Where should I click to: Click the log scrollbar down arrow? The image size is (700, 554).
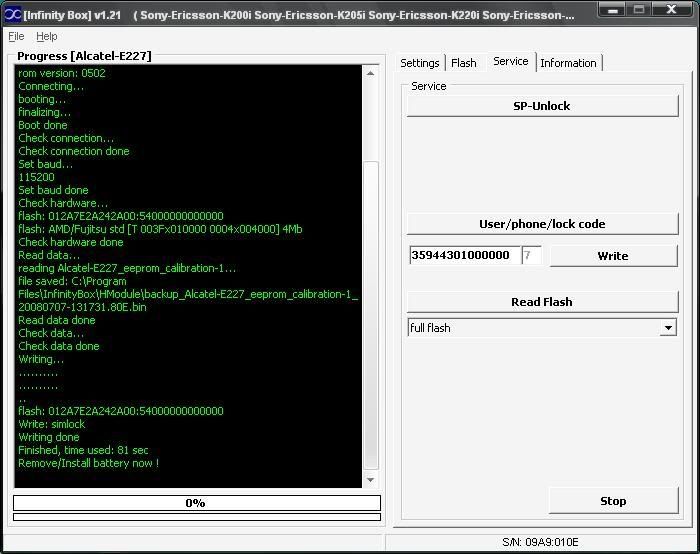pyautogui.click(x=371, y=480)
